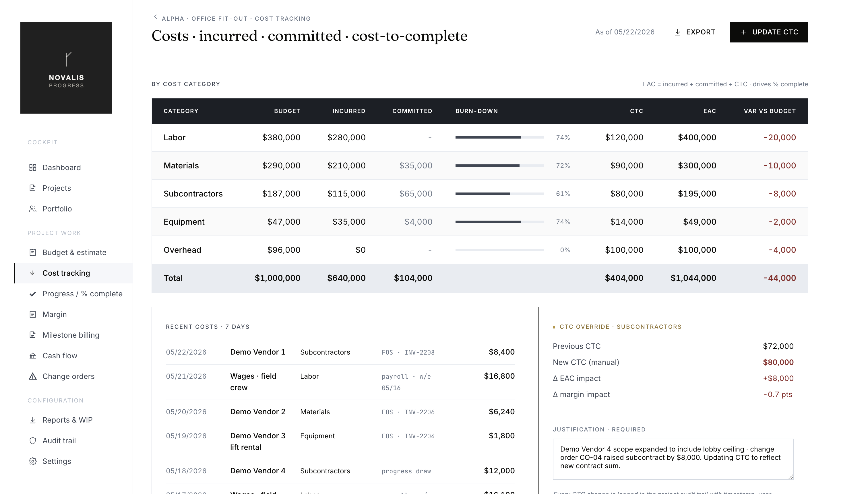The image size is (868, 494).
Task: Click the back chevron in breadcrumb
Action: 156,17
